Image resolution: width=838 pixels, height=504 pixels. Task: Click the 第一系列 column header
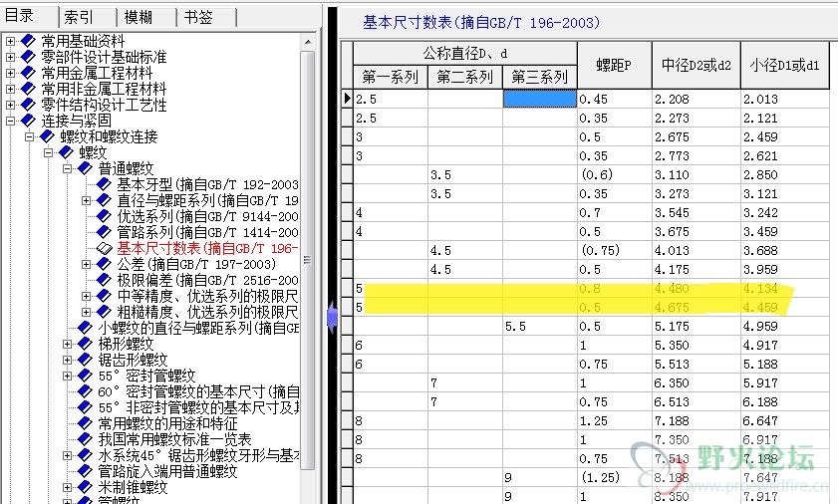391,77
